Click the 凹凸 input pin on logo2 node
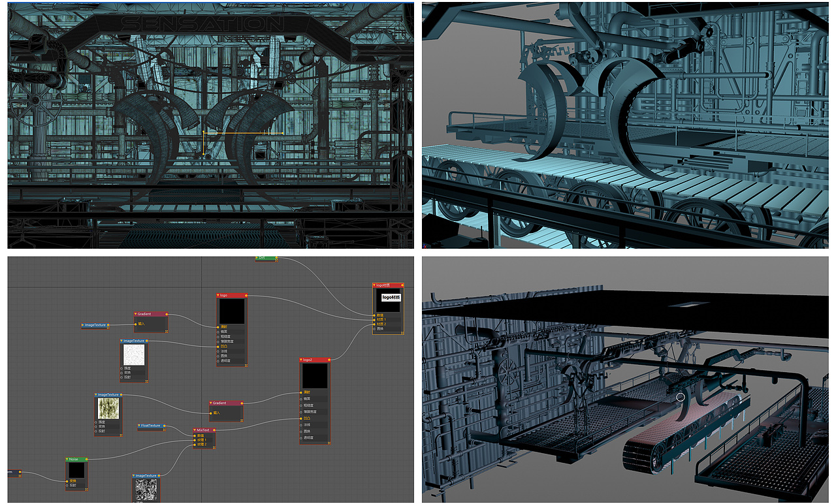The image size is (836, 504). pos(301,418)
